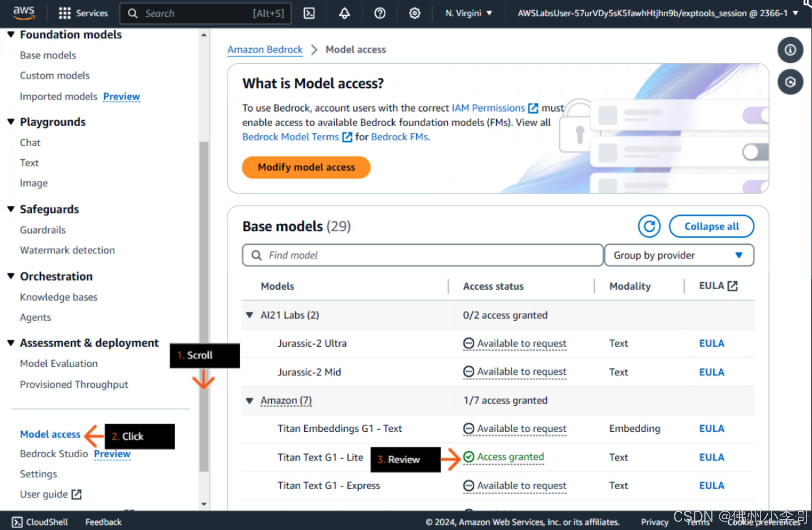812x530 pixels.
Task: Click Titan Embeddings G1 status icon
Action: pyautogui.click(x=468, y=428)
